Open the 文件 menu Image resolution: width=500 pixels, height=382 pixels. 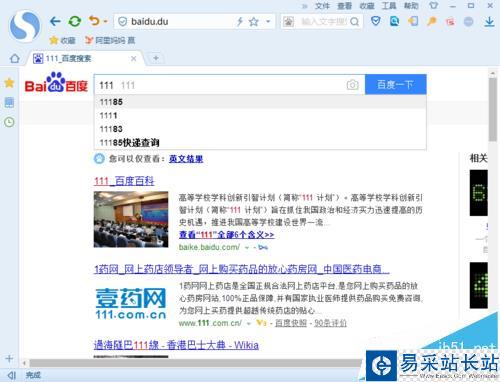coord(322,6)
